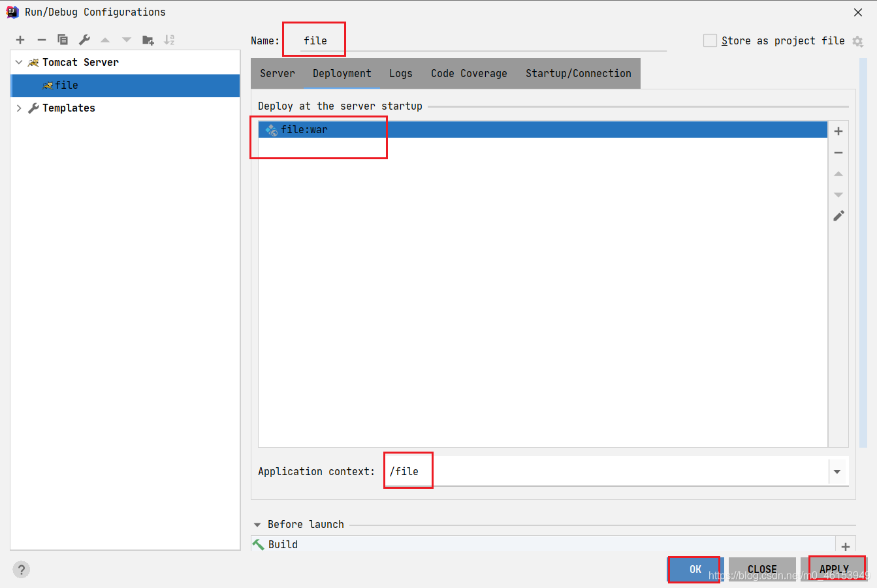877x588 pixels.
Task: Click the IntelliJ icon in the title bar
Action: (x=12, y=12)
